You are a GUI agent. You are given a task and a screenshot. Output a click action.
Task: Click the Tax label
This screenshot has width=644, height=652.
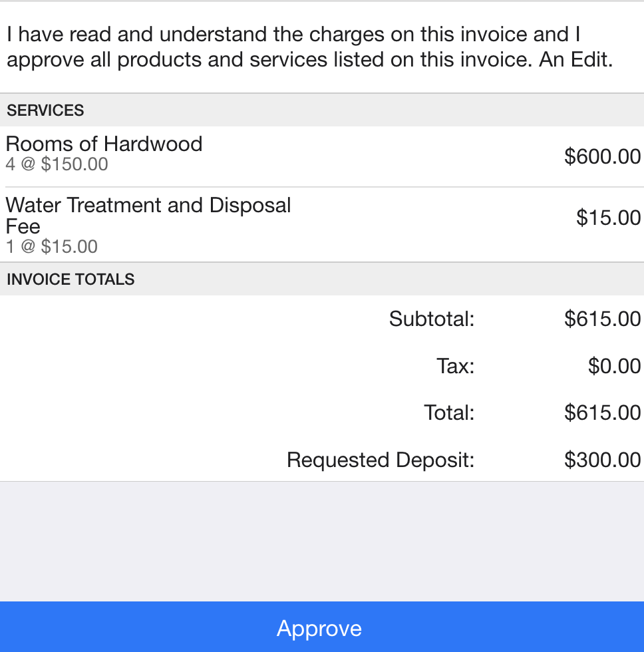click(x=455, y=366)
